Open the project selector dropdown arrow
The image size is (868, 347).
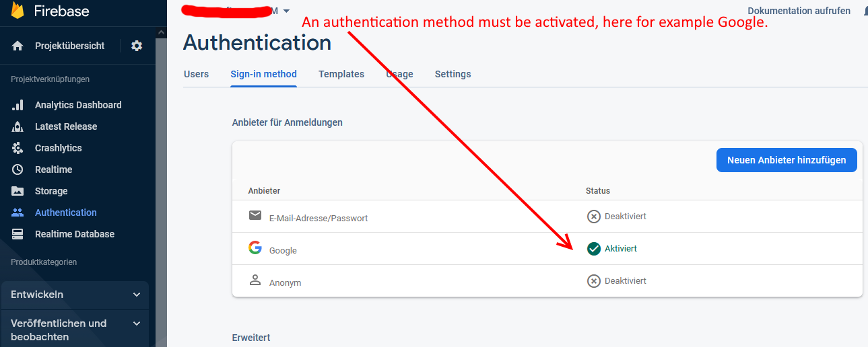pos(287,11)
